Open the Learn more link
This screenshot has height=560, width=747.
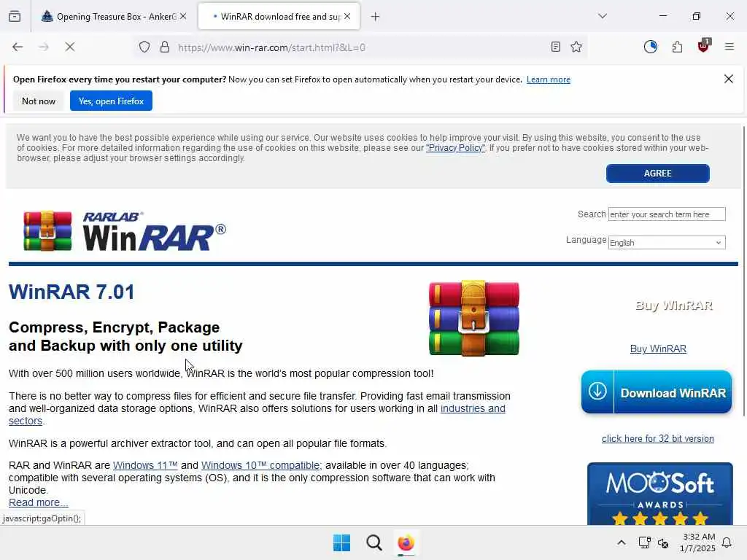pyautogui.click(x=549, y=79)
